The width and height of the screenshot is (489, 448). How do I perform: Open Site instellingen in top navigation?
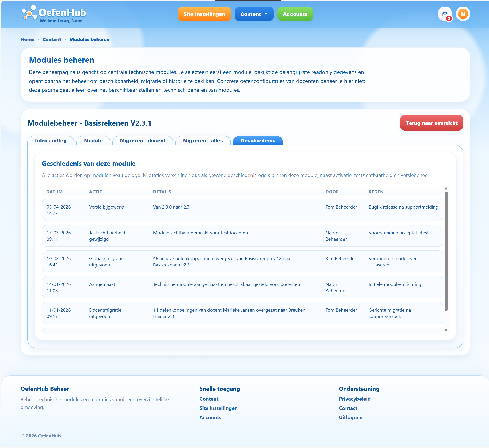coord(204,14)
